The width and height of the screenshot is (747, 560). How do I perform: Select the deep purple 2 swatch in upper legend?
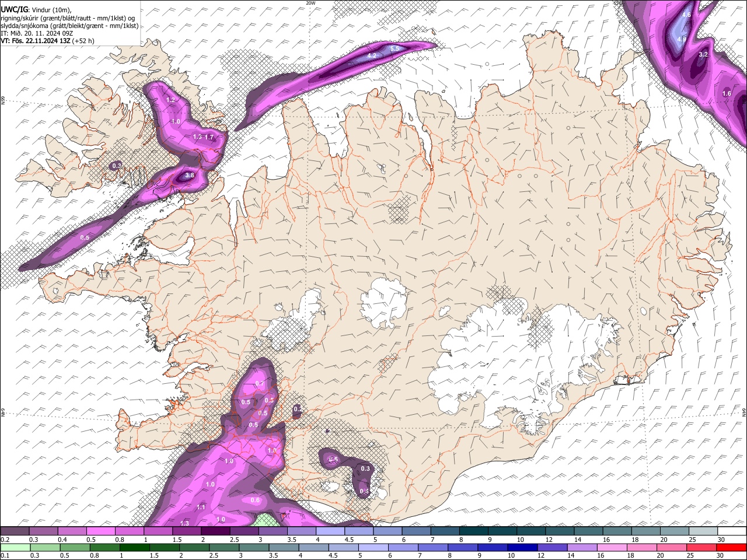pos(215,531)
